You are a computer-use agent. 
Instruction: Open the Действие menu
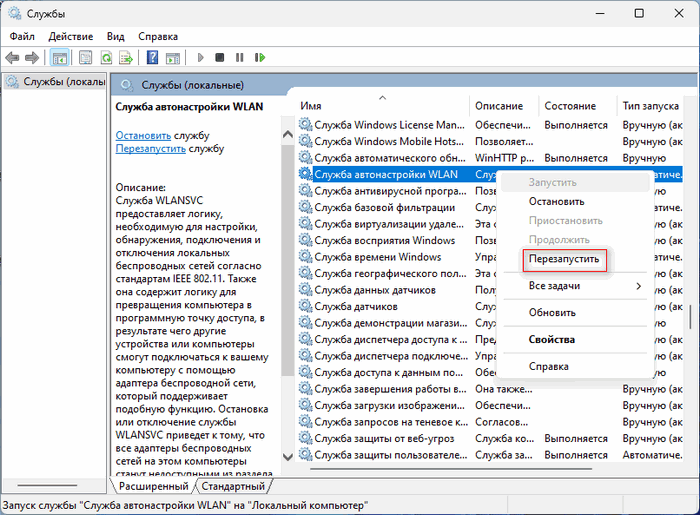point(70,36)
